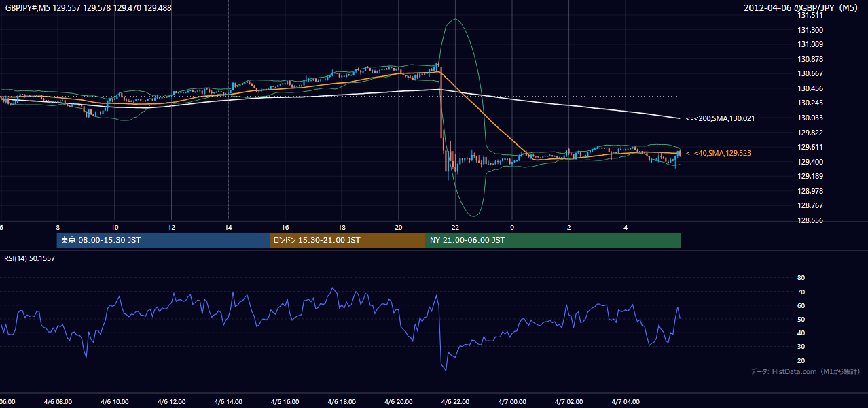This screenshot has width=868, height=408.
Task: Click price axis label 131.511
Action: tap(810, 15)
